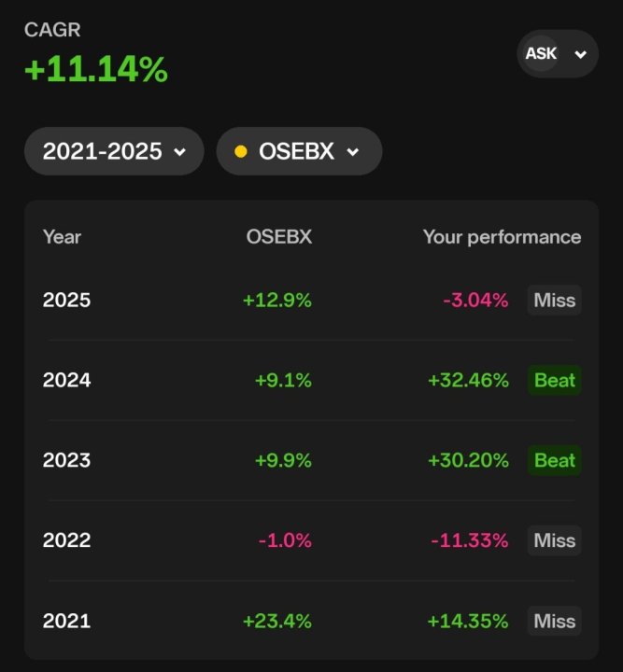Click the +32.46% performance for 2024

468,381
